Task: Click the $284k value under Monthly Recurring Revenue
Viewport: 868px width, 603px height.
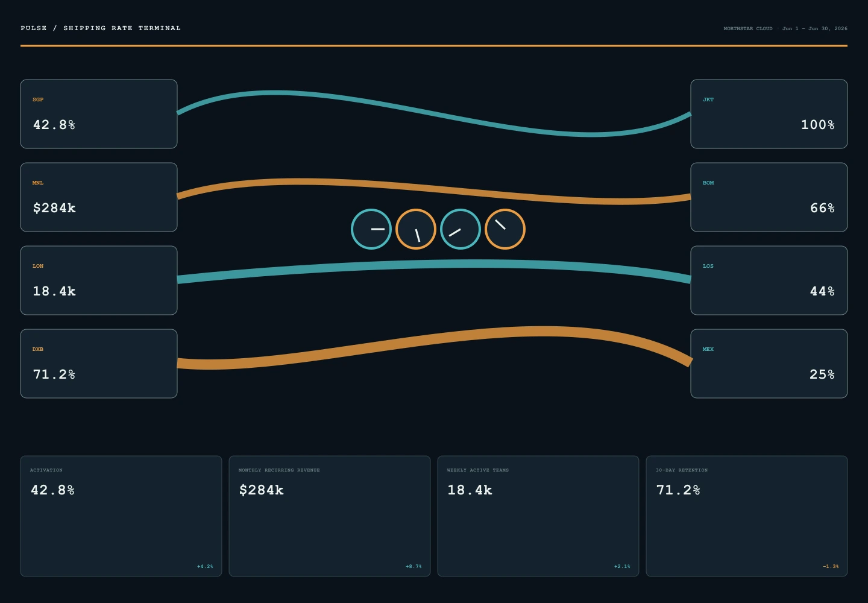Action: (x=261, y=490)
